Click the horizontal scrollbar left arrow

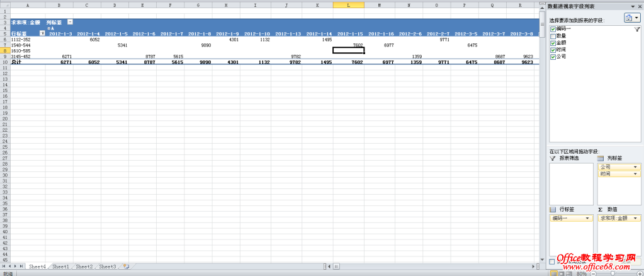[x=329, y=267]
